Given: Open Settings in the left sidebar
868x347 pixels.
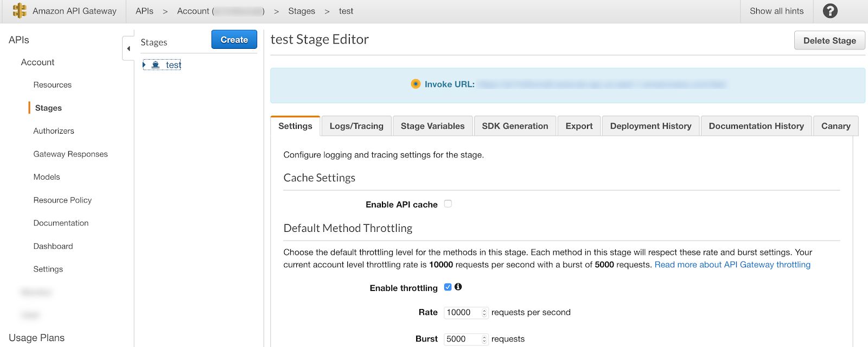Looking at the screenshot, I should pyautogui.click(x=48, y=269).
